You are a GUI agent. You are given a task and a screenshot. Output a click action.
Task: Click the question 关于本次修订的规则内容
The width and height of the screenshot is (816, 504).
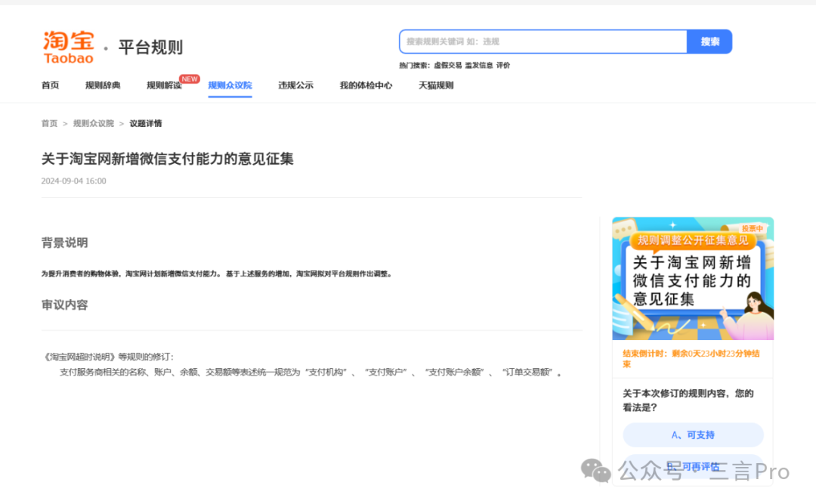(x=688, y=400)
